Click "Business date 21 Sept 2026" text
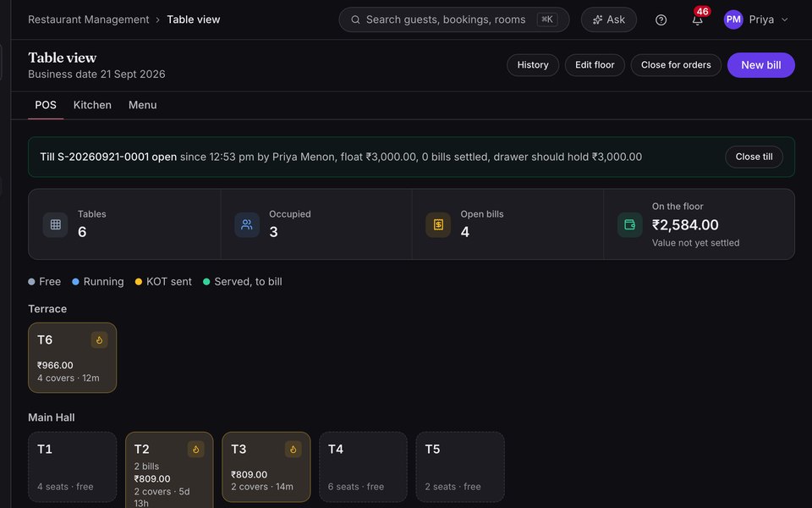Image resolution: width=812 pixels, height=508 pixels. click(x=96, y=75)
